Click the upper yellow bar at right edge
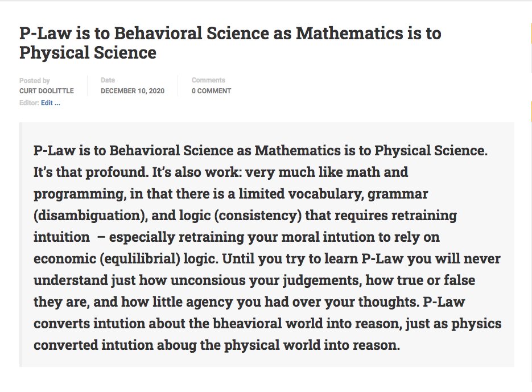 pos(530,33)
